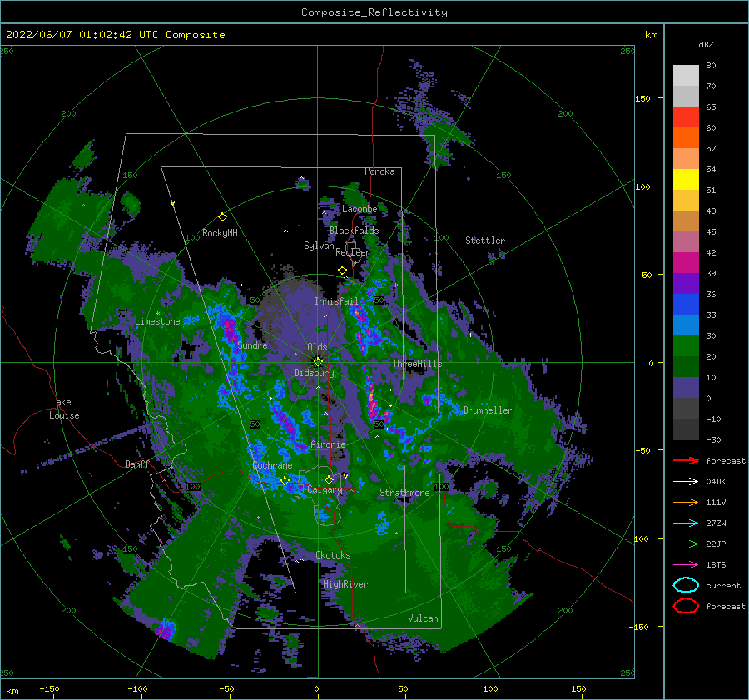
Task: Click the Banff label on map
Action: pyautogui.click(x=137, y=464)
